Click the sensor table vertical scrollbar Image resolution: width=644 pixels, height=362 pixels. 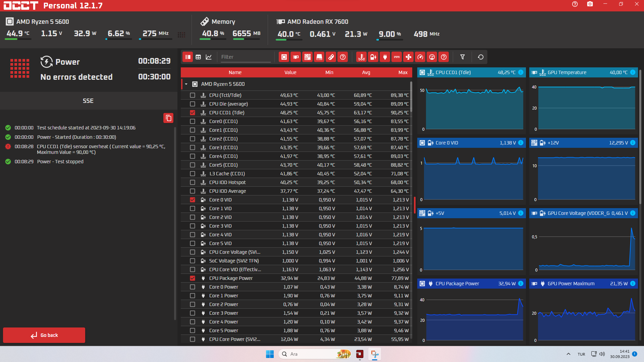click(x=411, y=97)
